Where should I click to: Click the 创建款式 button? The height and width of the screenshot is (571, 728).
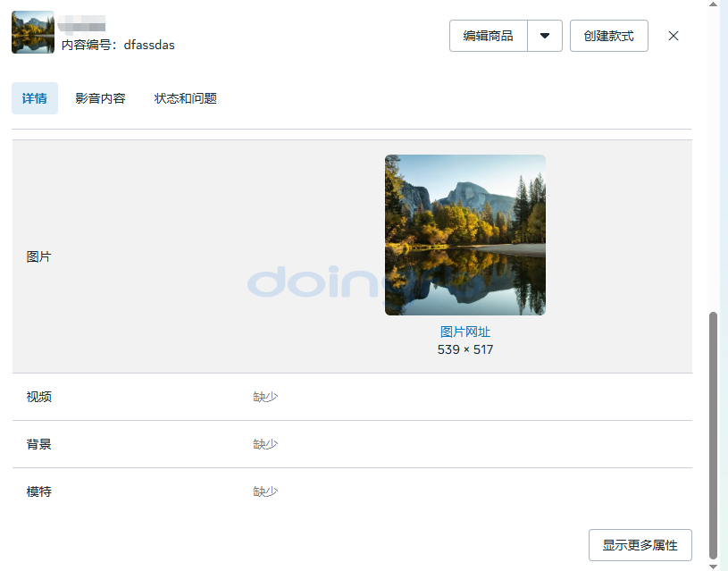coord(608,36)
